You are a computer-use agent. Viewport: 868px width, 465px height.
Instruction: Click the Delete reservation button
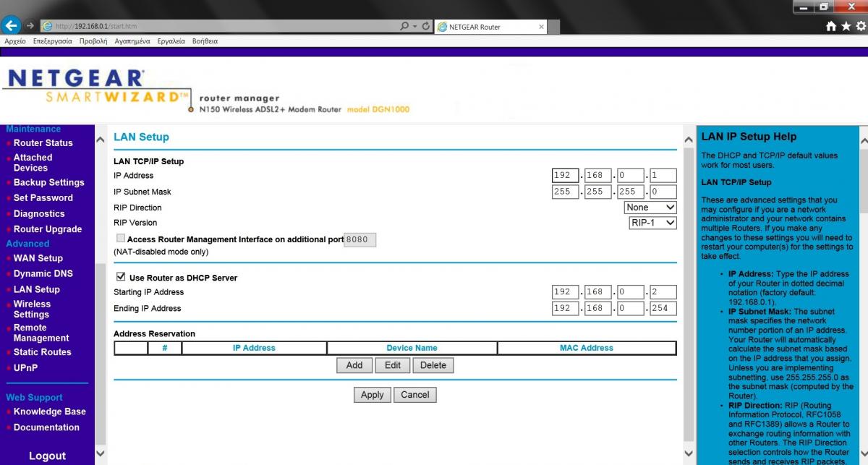pos(433,365)
